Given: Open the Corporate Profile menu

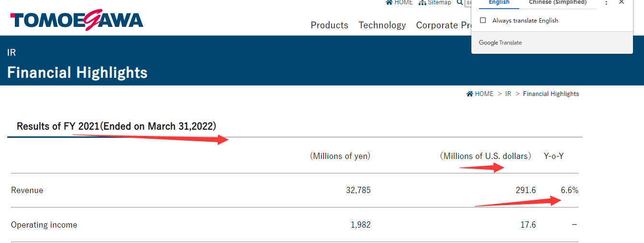Looking at the screenshot, I should click(x=443, y=25).
